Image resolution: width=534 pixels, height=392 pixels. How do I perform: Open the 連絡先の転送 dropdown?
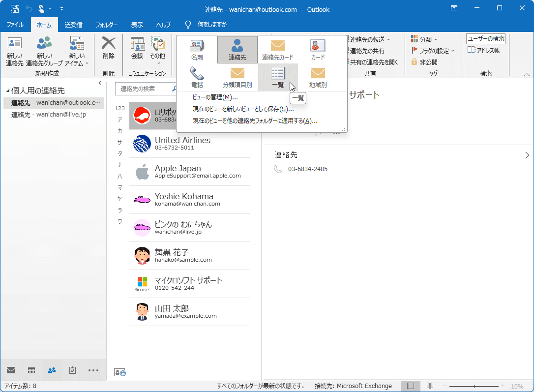369,39
